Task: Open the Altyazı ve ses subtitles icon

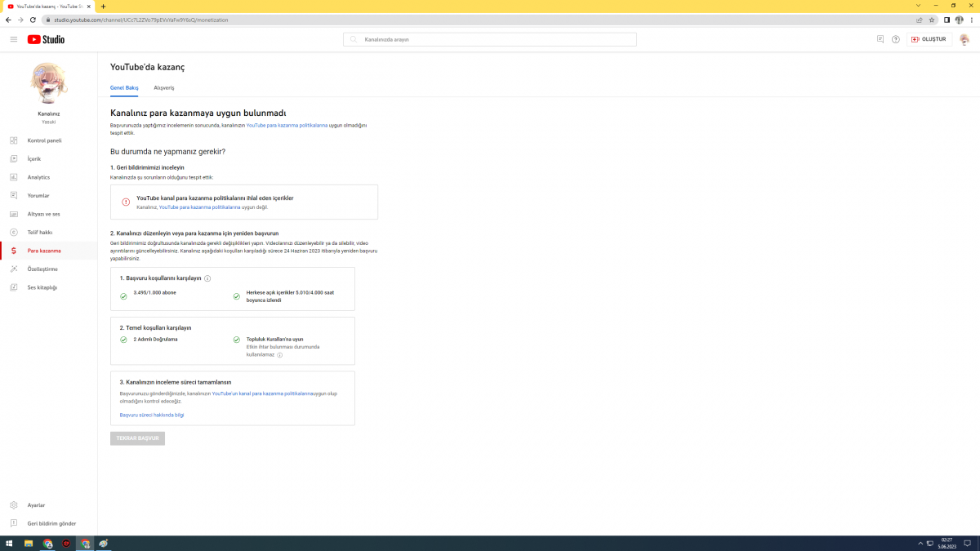Action: [14, 214]
